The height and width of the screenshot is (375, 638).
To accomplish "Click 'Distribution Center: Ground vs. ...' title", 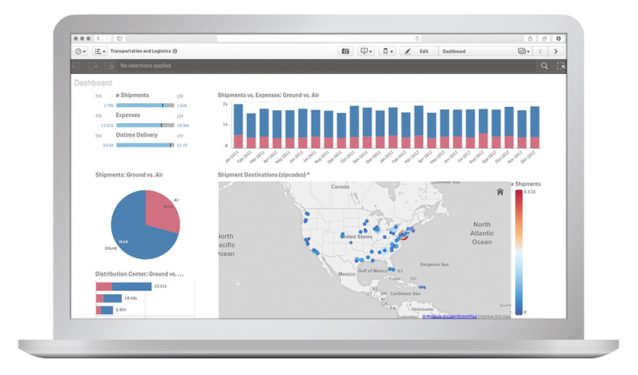I will [x=139, y=274].
